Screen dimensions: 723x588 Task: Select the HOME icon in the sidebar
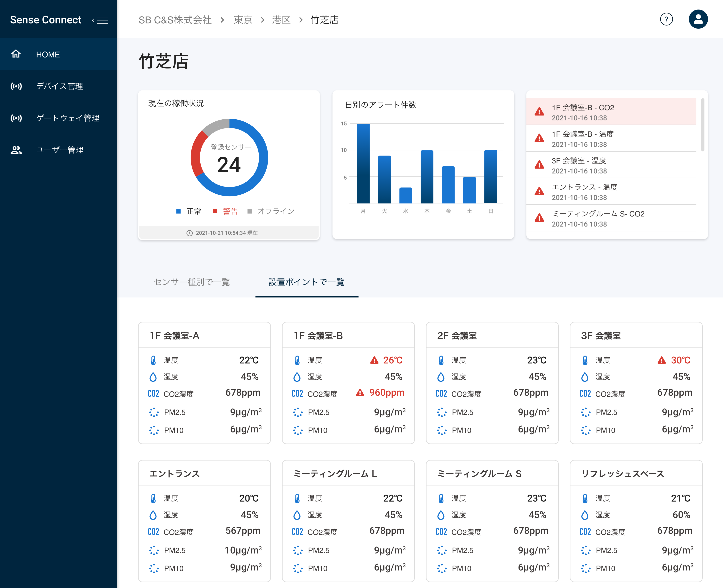[16, 54]
